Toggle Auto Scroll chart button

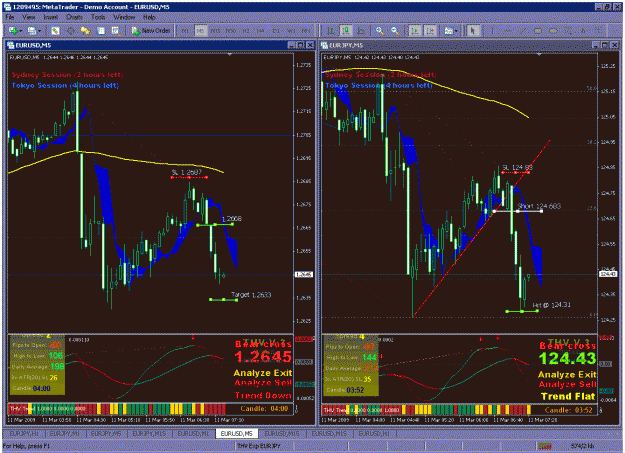click(x=415, y=31)
